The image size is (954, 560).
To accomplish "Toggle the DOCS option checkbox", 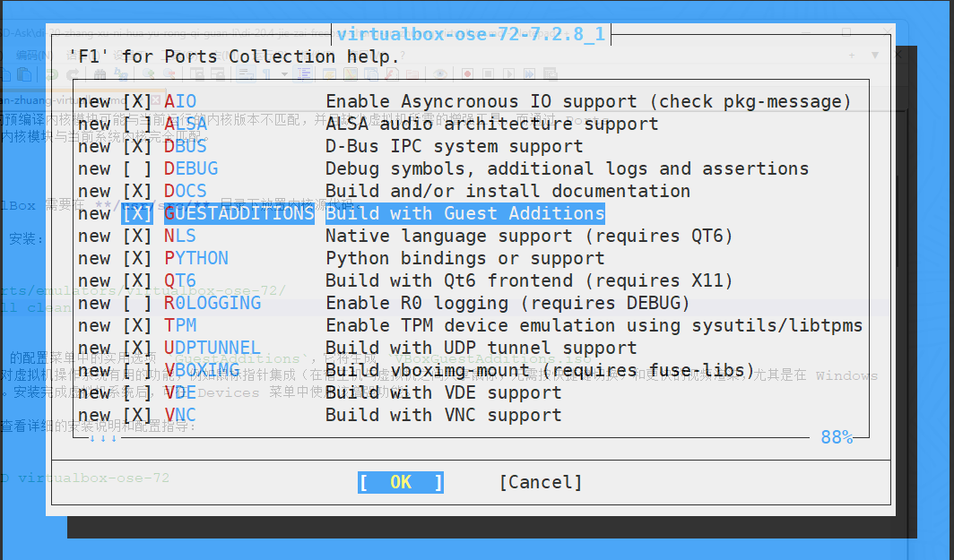I will click(137, 192).
